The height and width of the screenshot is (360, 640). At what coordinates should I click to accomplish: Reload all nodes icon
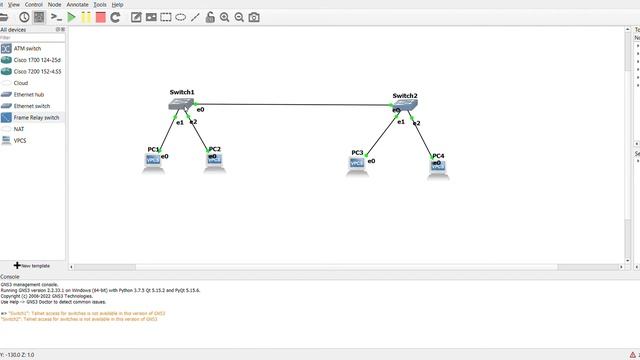(x=115, y=17)
